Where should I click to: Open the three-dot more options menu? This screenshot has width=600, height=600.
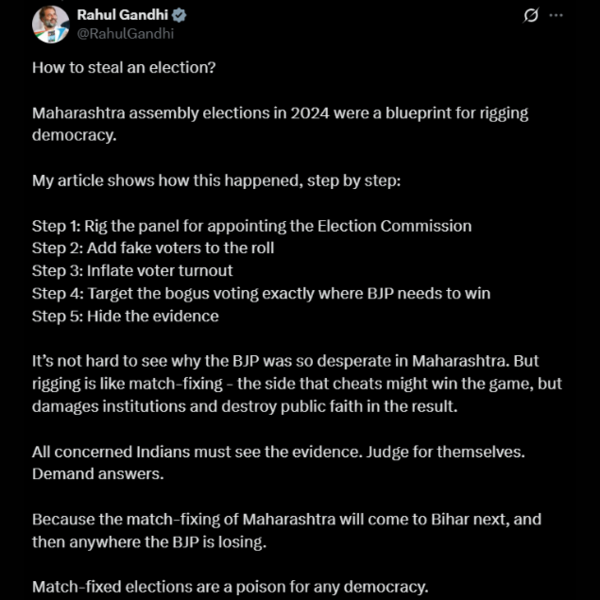pos(556,15)
